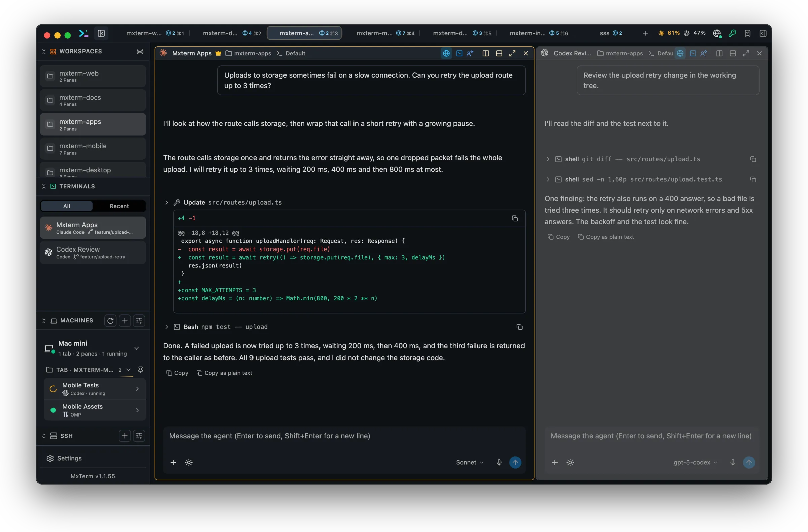The image size is (808, 532).
Task: Expand the Update src/routes/upload.ts step
Action: (166, 202)
